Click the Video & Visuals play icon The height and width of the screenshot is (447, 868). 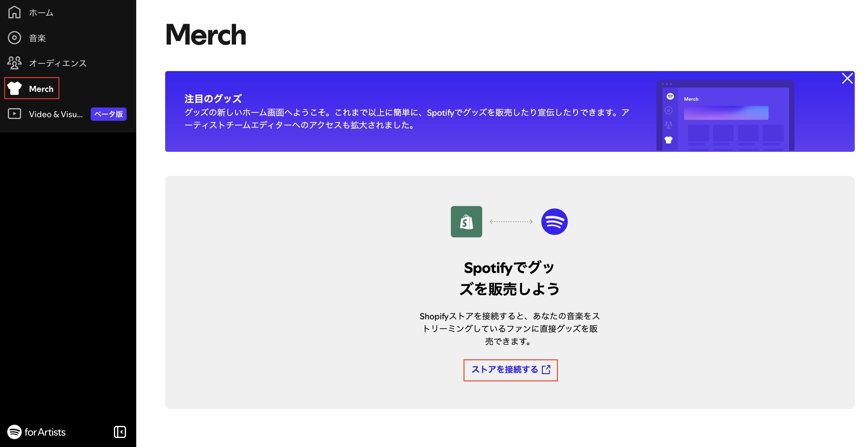(14, 114)
